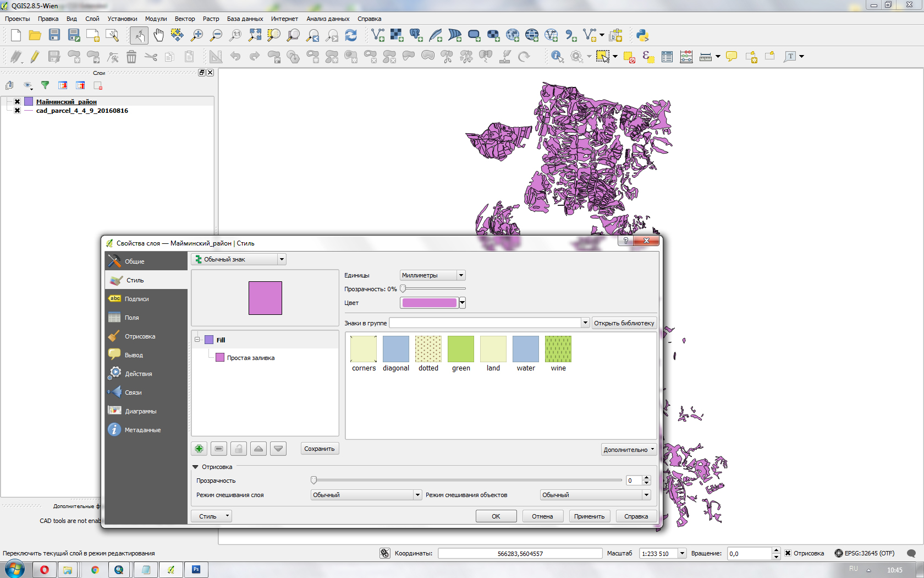Click the Применить button
Viewport: 924px width, 578px height.
tap(589, 516)
